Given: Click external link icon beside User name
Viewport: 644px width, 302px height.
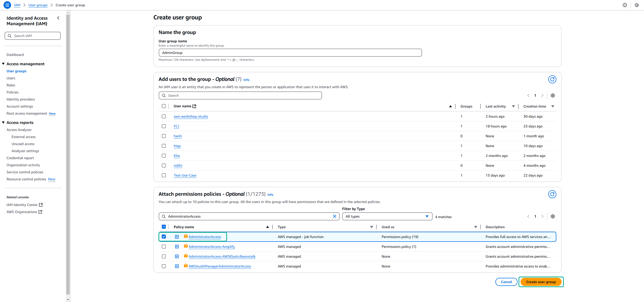Looking at the screenshot, I should (x=194, y=106).
